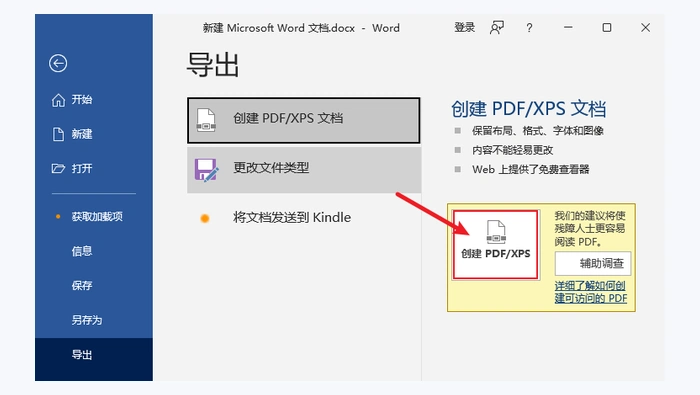Click the 导出 page heading

[x=213, y=65]
